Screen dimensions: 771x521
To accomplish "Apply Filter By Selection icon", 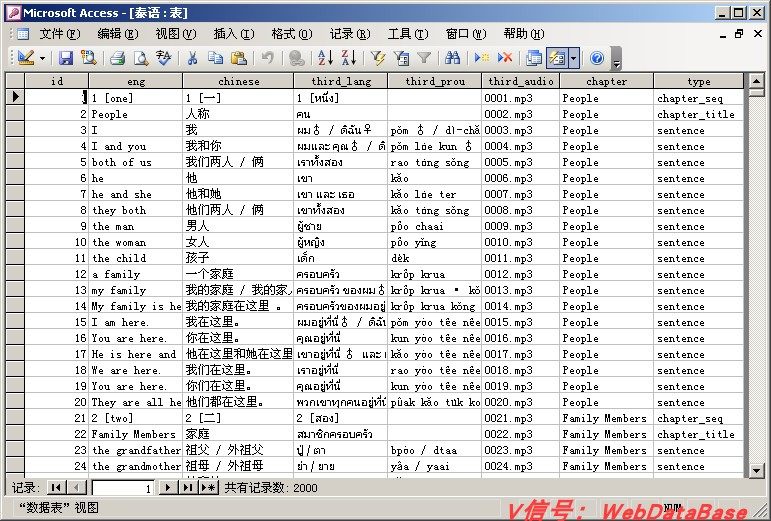I will 378,58.
